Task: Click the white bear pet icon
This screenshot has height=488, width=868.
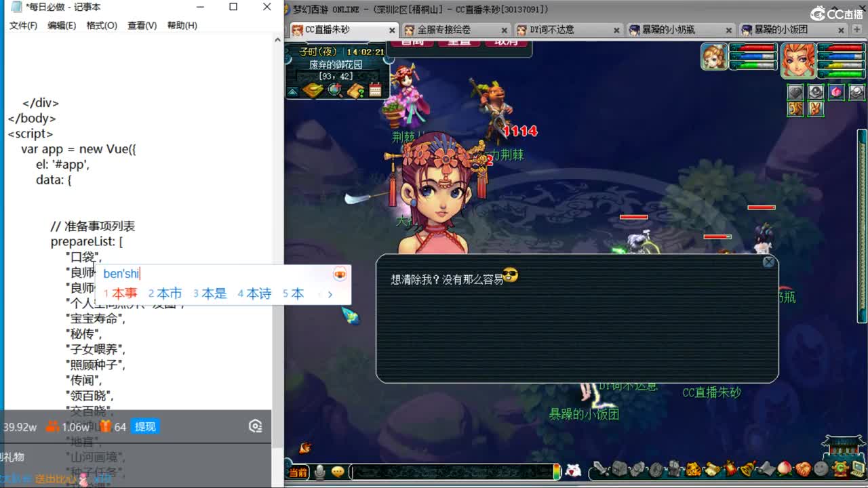Action: (573, 470)
